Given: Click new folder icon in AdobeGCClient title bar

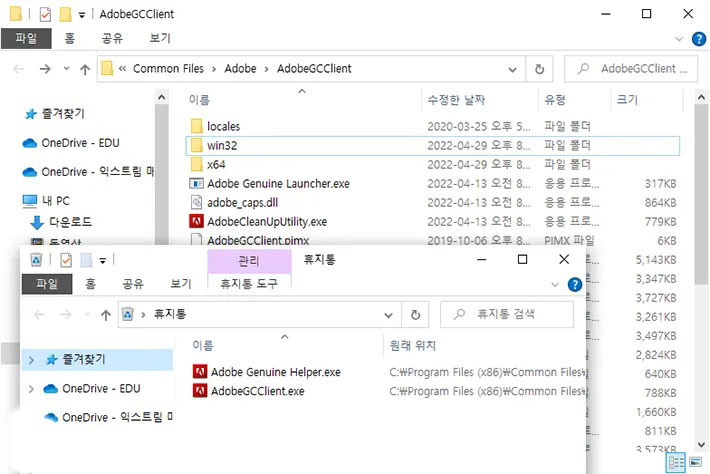Looking at the screenshot, I should [x=66, y=14].
